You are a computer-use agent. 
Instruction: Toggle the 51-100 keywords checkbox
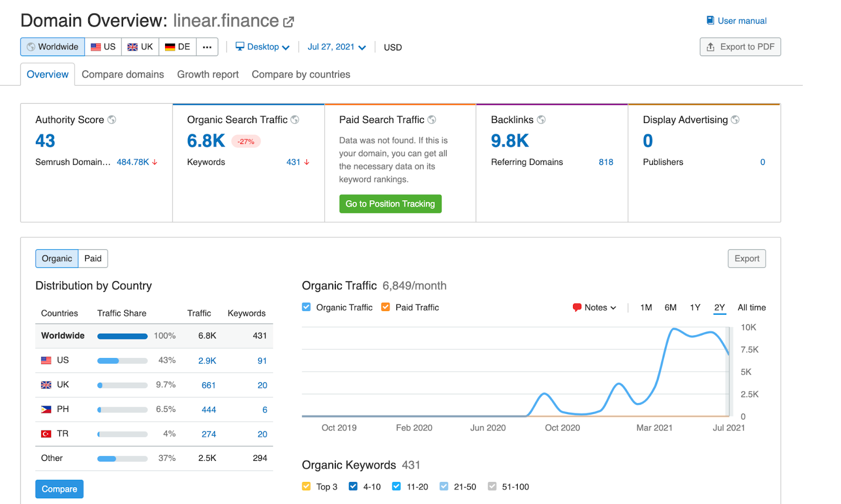492,486
